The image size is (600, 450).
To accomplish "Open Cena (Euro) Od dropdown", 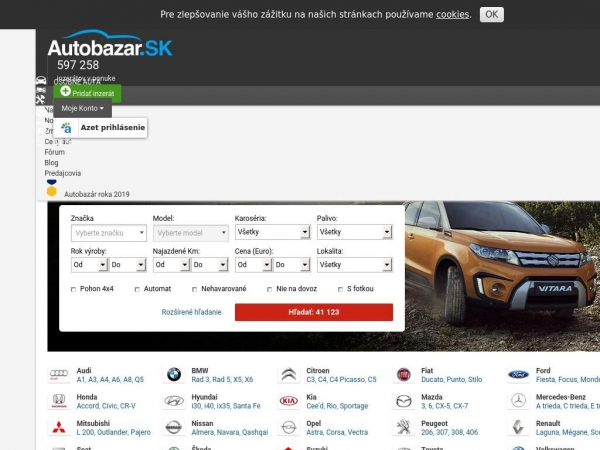I will click(x=253, y=265).
